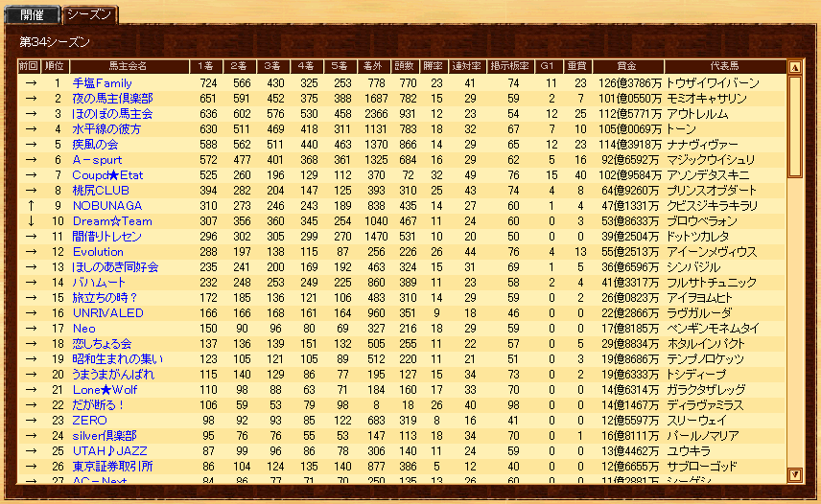The height and width of the screenshot is (504, 821).
Task: Select the Coupd★Etat club link
Action: 107,175
